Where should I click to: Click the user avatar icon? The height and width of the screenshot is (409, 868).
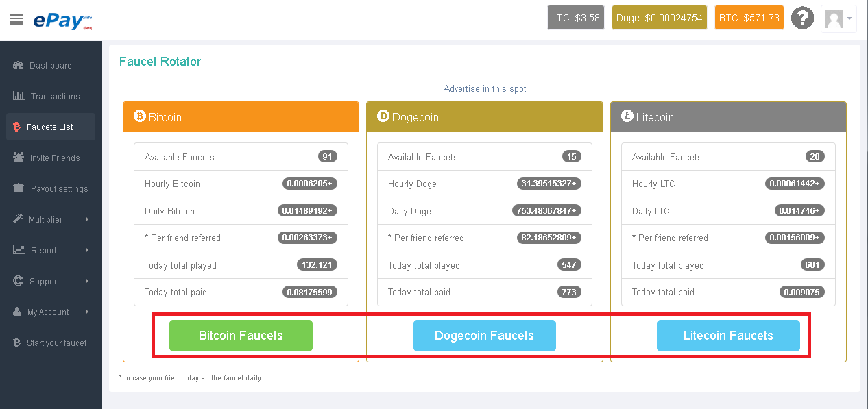[x=834, y=18]
